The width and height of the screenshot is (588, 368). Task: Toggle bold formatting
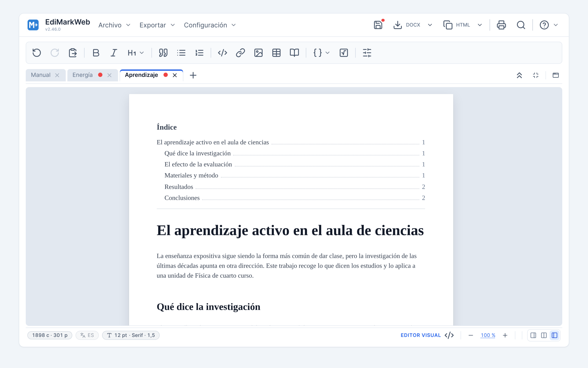point(96,53)
